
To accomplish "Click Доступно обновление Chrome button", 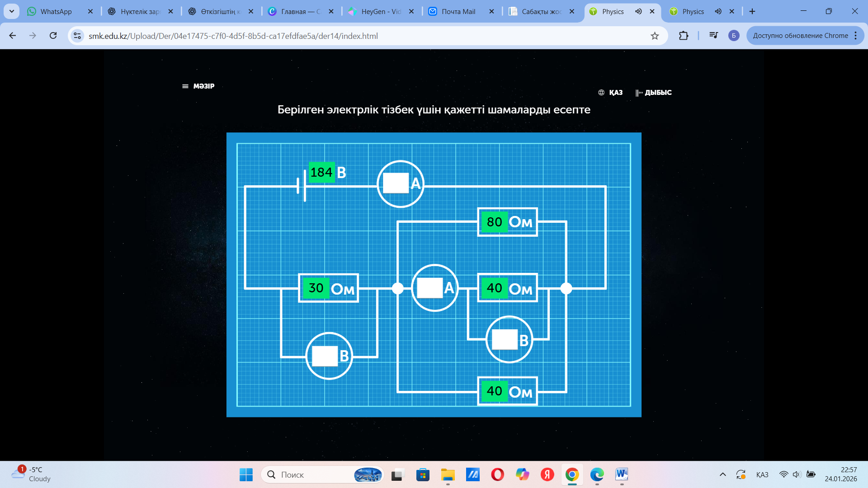I will pos(800,36).
